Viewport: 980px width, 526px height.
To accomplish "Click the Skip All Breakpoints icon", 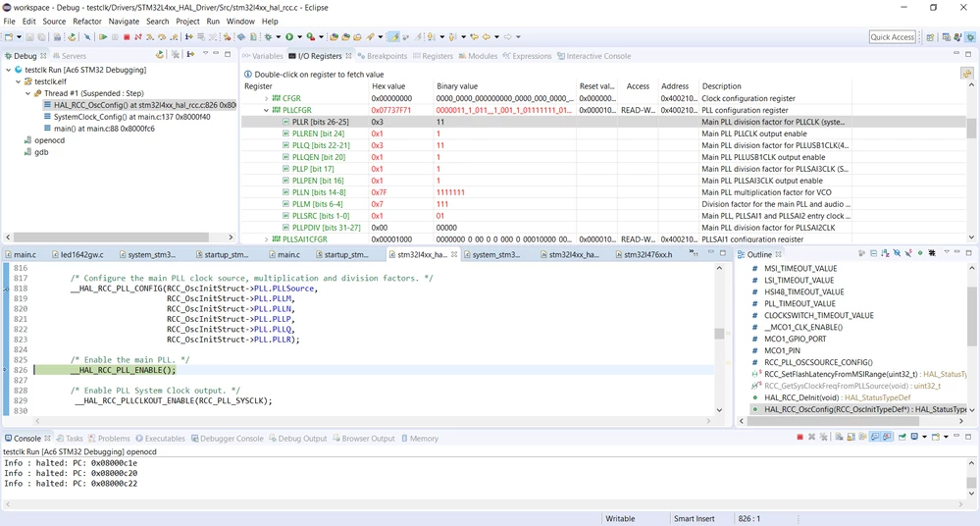I will (87, 37).
